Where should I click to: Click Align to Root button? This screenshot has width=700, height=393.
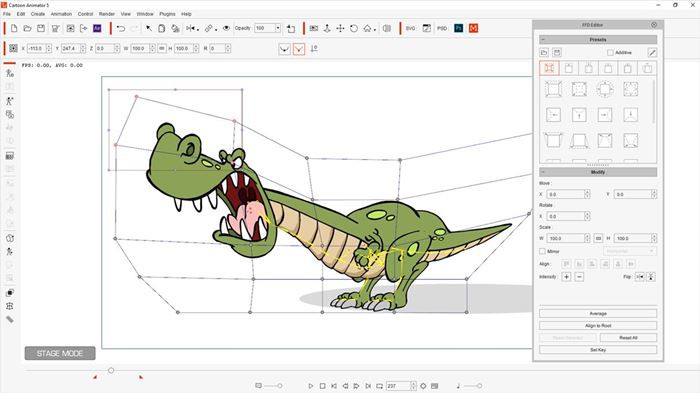[x=598, y=326]
